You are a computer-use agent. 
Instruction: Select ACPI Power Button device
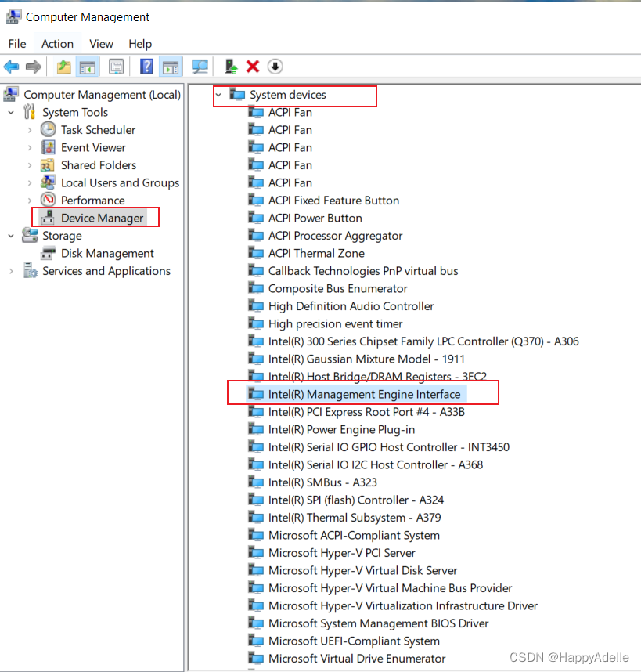click(315, 218)
